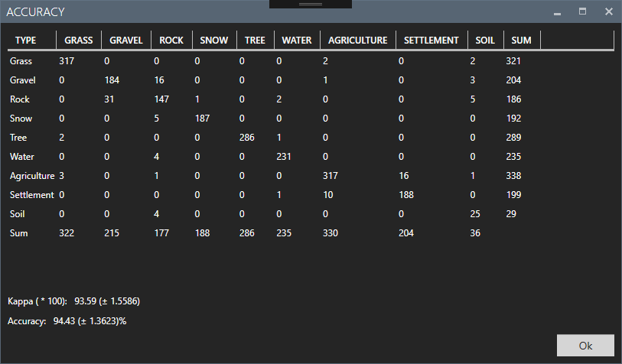The height and width of the screenshot is (364, 622).
Task: Select the Grass row label
Action: (x=21, y=61)
